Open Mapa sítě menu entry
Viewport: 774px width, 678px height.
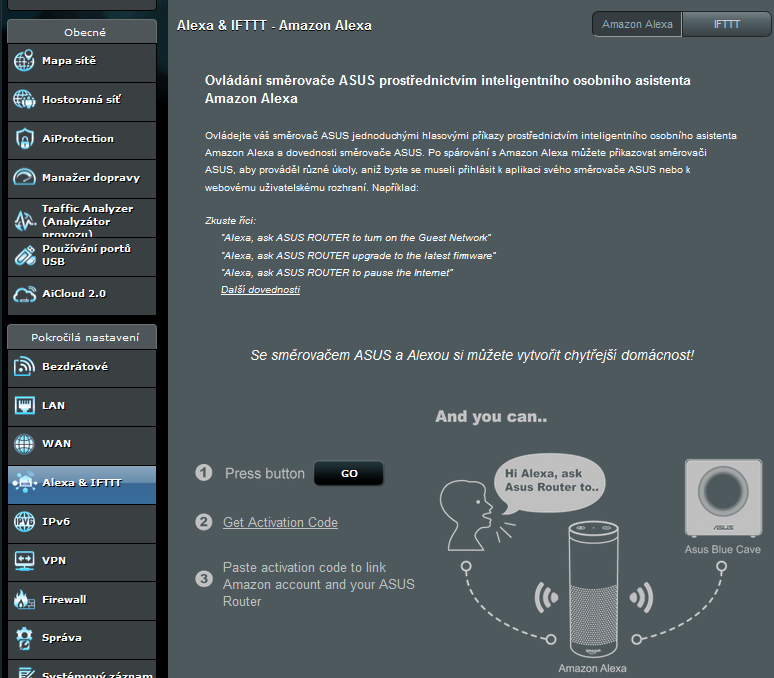tap(69, 61)
